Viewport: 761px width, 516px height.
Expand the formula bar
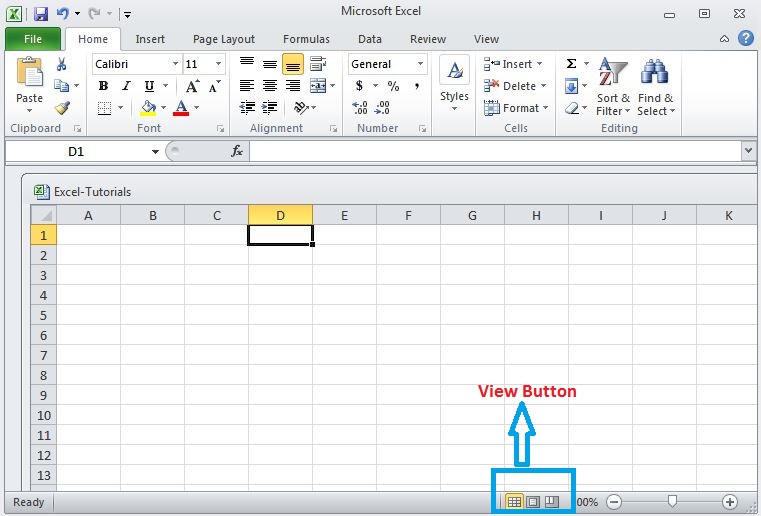point(748,151)
